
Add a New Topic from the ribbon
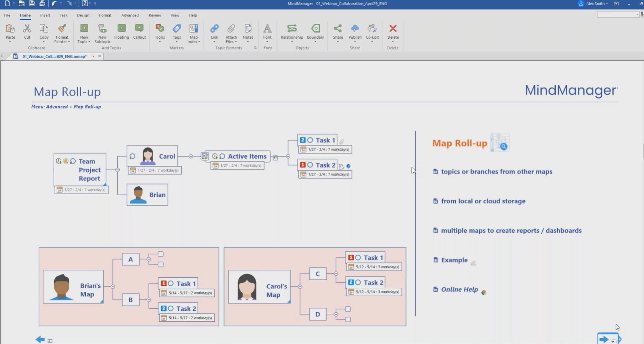[x=84, y=29]
